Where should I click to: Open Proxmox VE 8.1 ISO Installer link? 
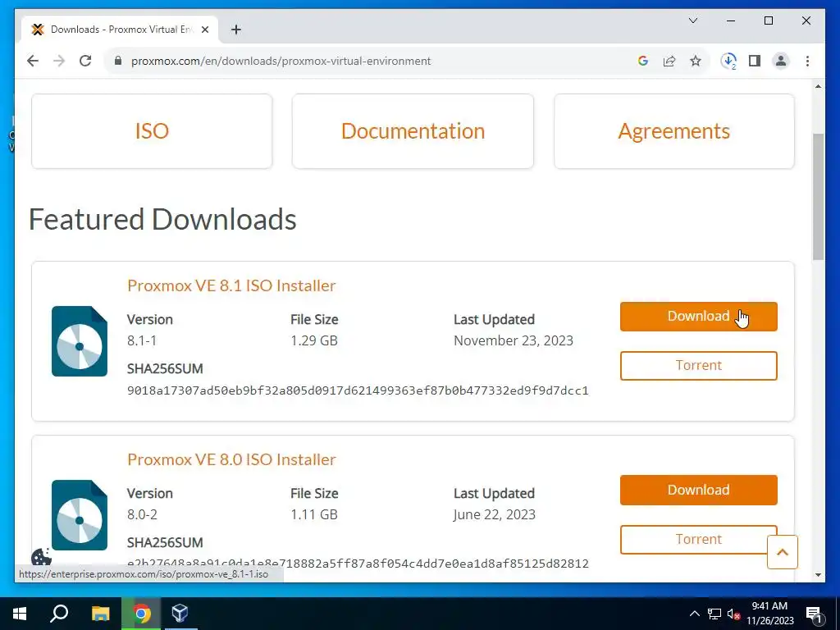[x=231, y=285]
